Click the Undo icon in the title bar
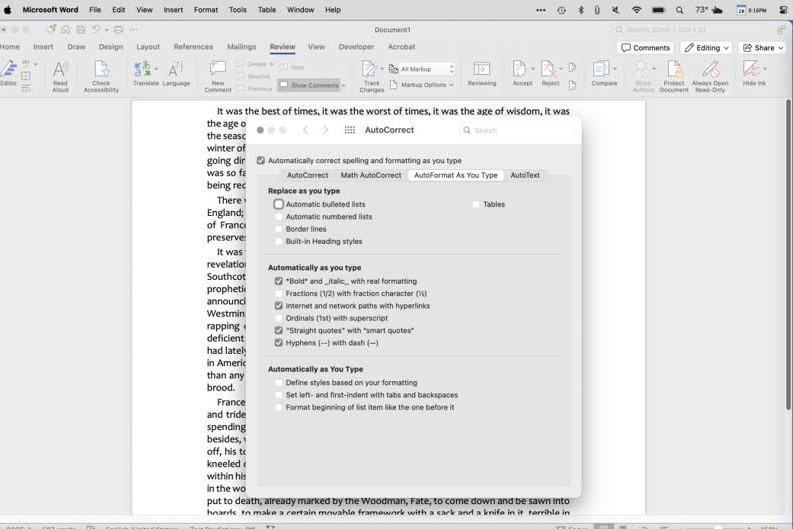 coord(96,30)
